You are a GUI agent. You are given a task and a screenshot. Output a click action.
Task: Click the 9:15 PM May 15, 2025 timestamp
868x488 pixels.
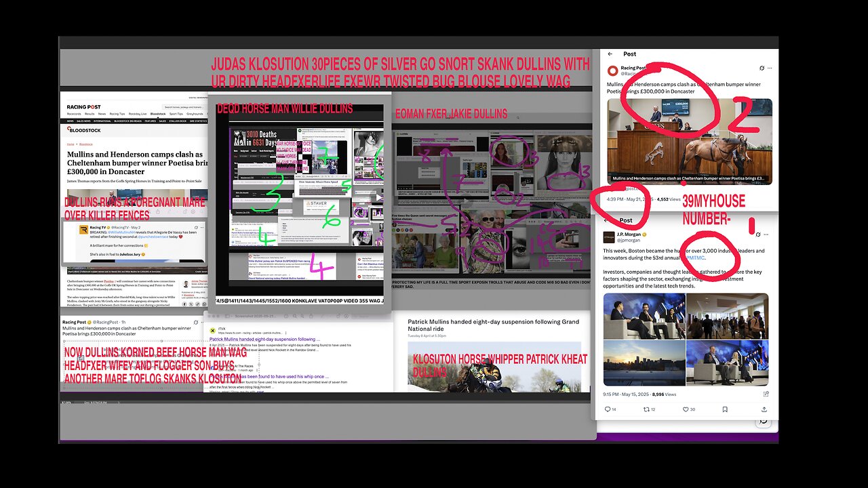625,394
